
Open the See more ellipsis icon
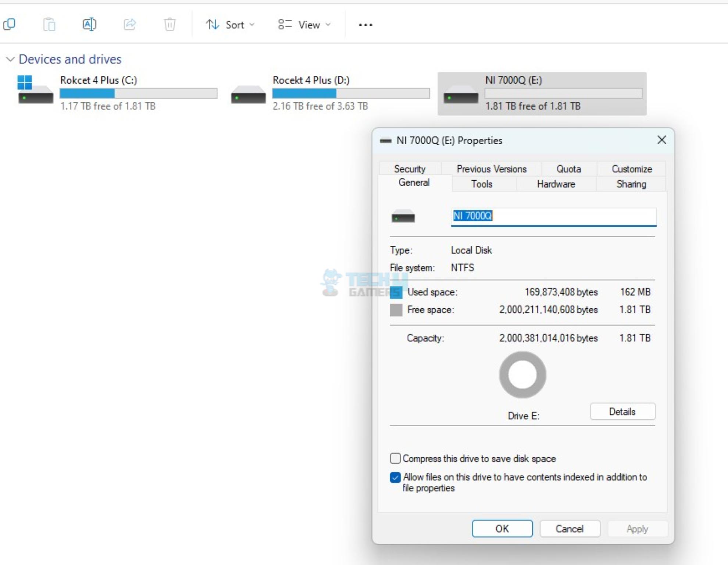tap(365, 24)
